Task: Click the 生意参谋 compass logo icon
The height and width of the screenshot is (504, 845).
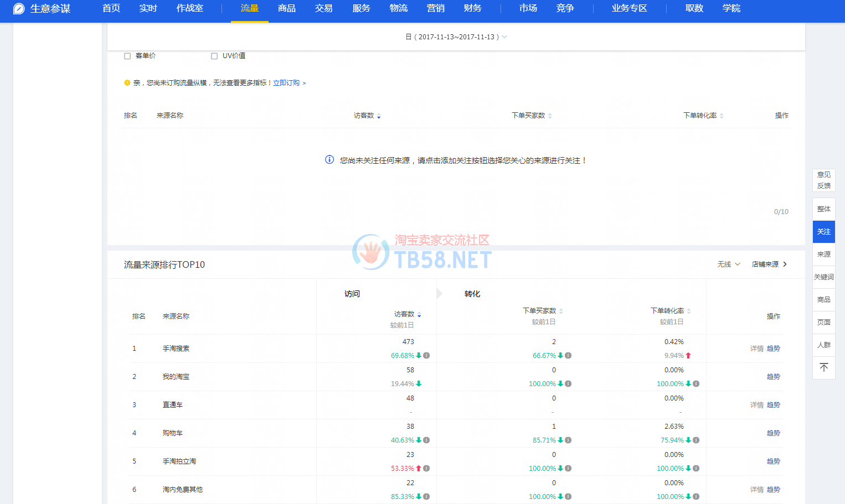Action: (19, 9)
